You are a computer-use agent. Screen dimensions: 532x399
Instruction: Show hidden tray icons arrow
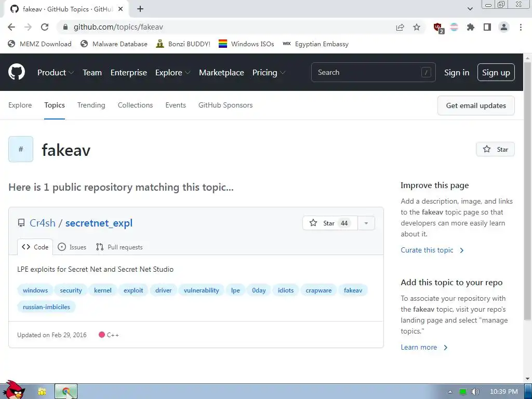click(x=450, y=392)
